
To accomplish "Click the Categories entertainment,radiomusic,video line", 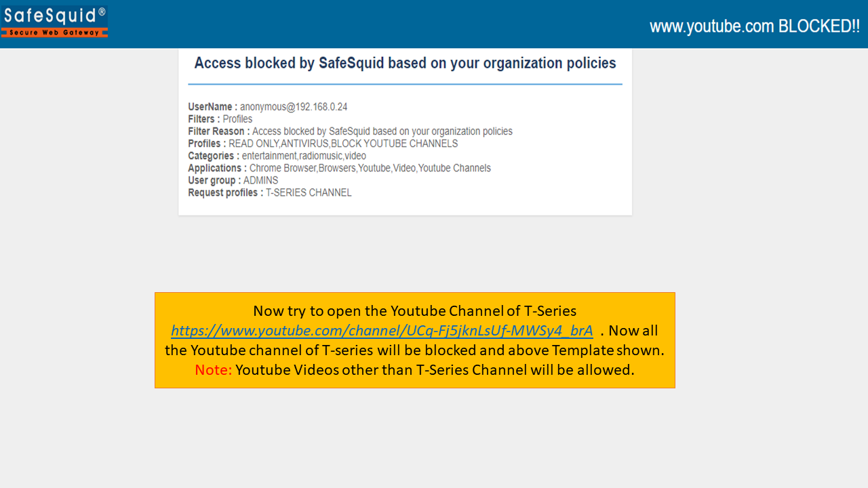I will pos(277,156).
